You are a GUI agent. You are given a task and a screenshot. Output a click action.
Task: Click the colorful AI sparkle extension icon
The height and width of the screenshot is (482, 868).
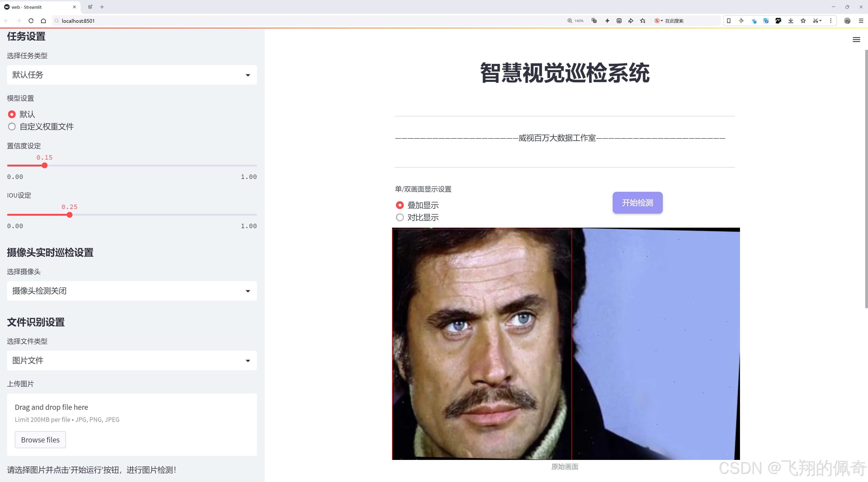pos(741,20)
